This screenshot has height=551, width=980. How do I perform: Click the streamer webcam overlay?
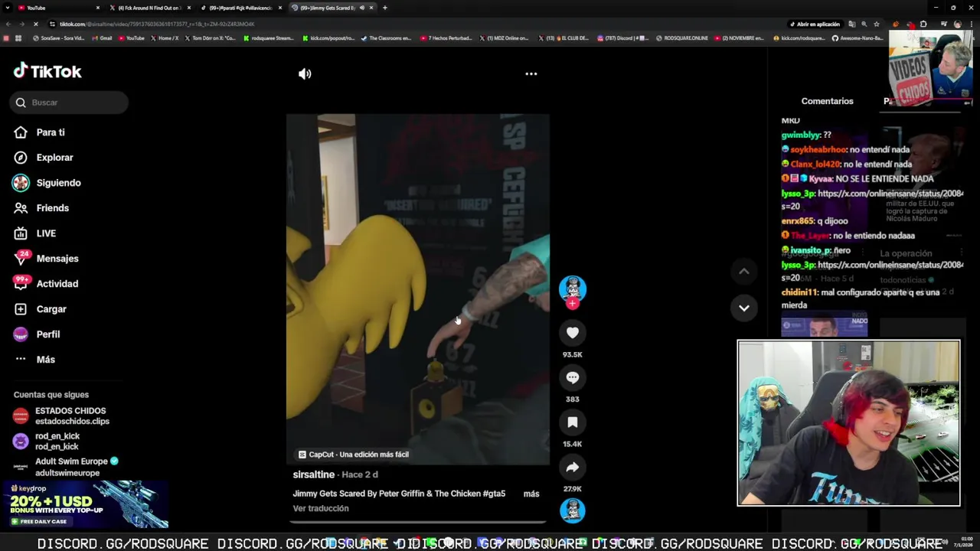(x=848, y=422)
